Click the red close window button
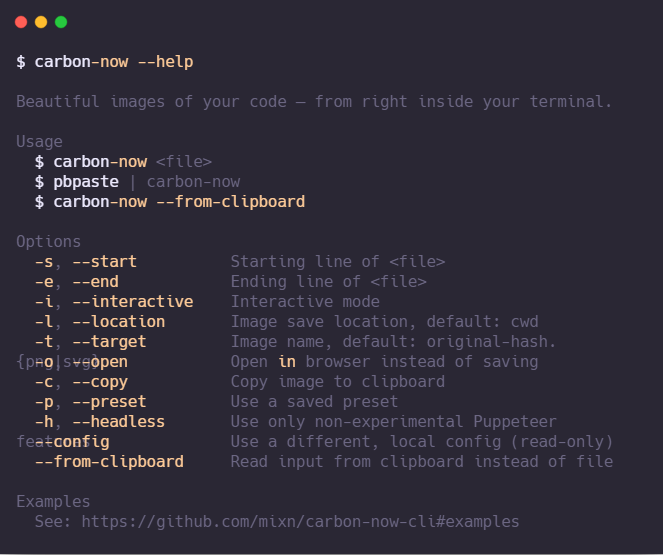The width and height of the screenshot is (663, 555). click(21, 22)
